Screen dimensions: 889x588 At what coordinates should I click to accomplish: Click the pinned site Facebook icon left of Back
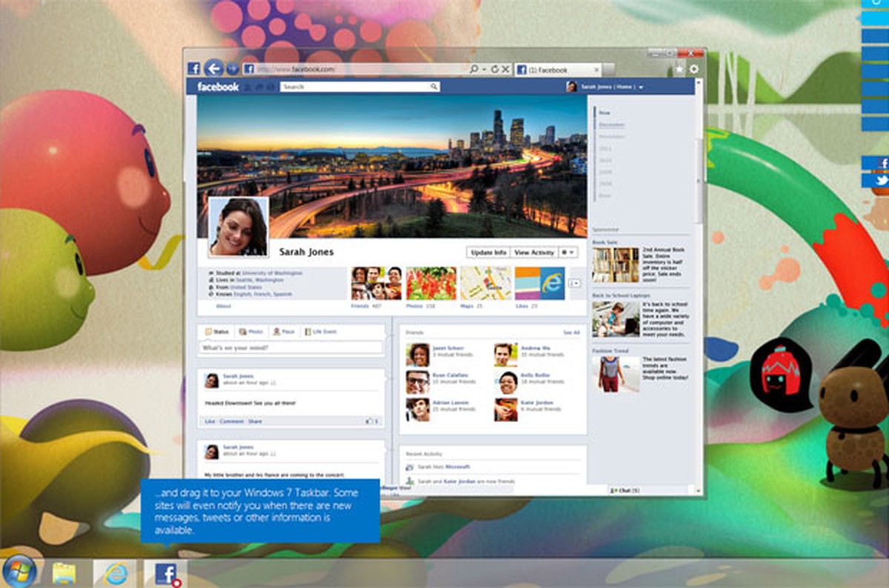click(194, 69)
